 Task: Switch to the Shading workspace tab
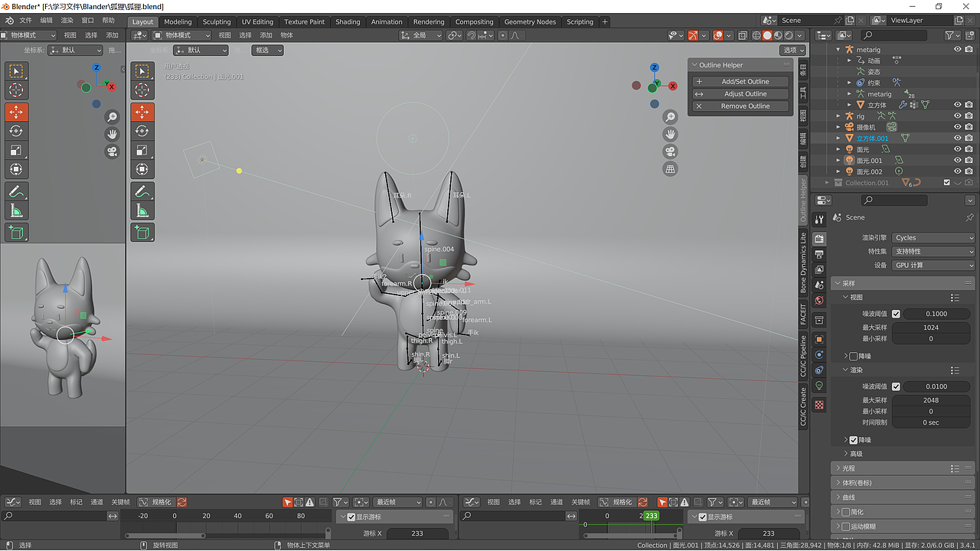pyautogui.click(x=348, y=21)
